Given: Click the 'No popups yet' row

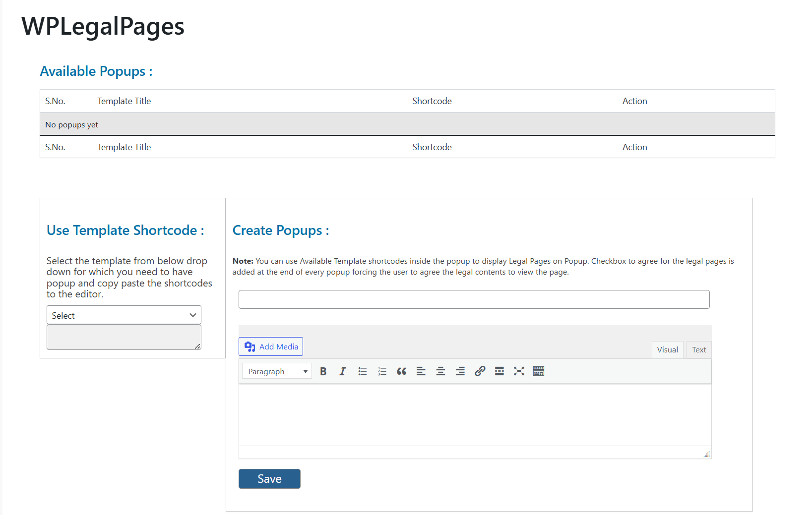Looking at the screenshot, I should (407, 124).
